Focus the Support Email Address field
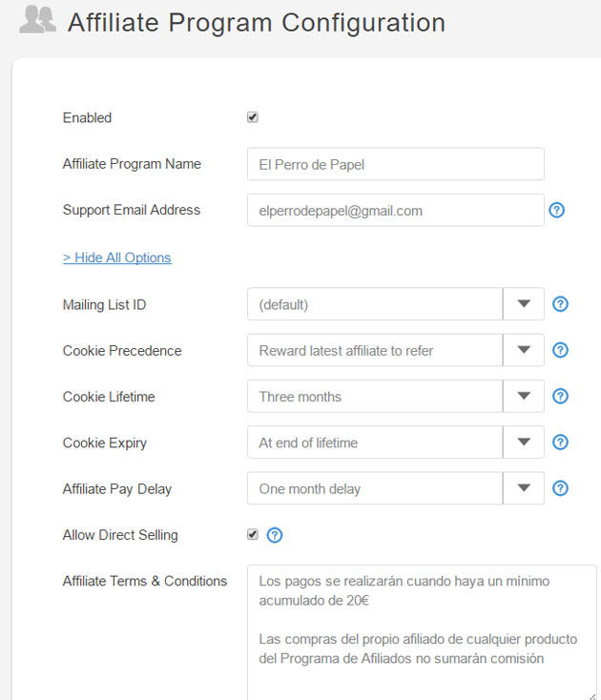 pos(395,211)
